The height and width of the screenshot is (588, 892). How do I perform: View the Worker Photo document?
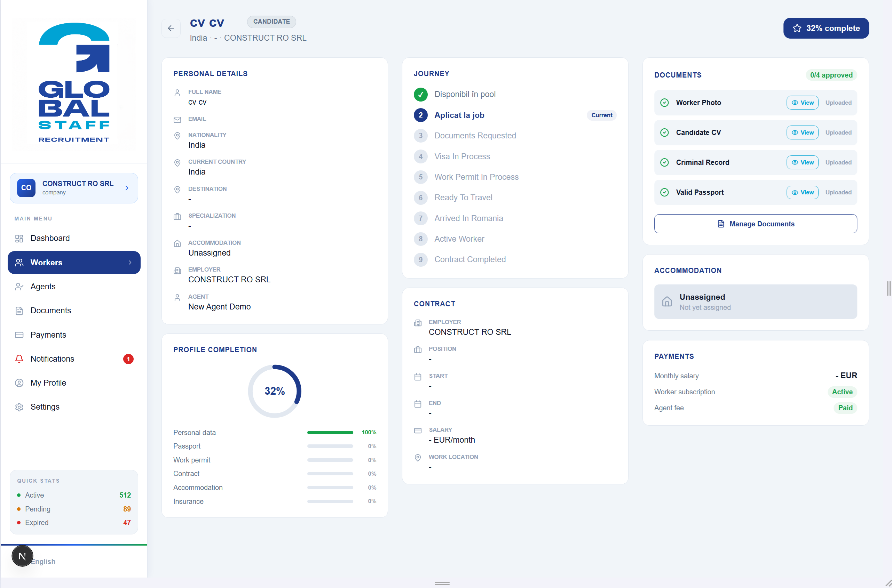[802, 103]
